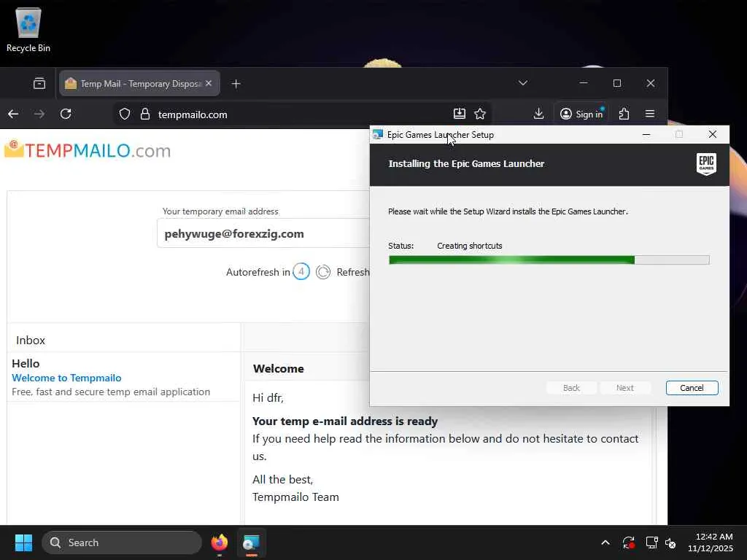Open the Firefox downloads panel

(539, 114)
